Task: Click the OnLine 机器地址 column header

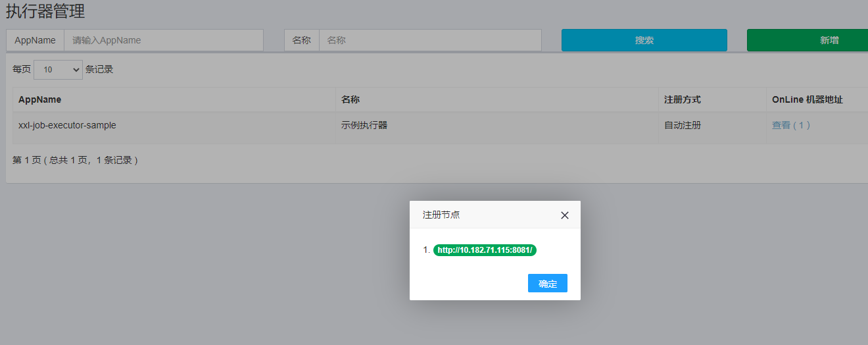Action: 817,99
